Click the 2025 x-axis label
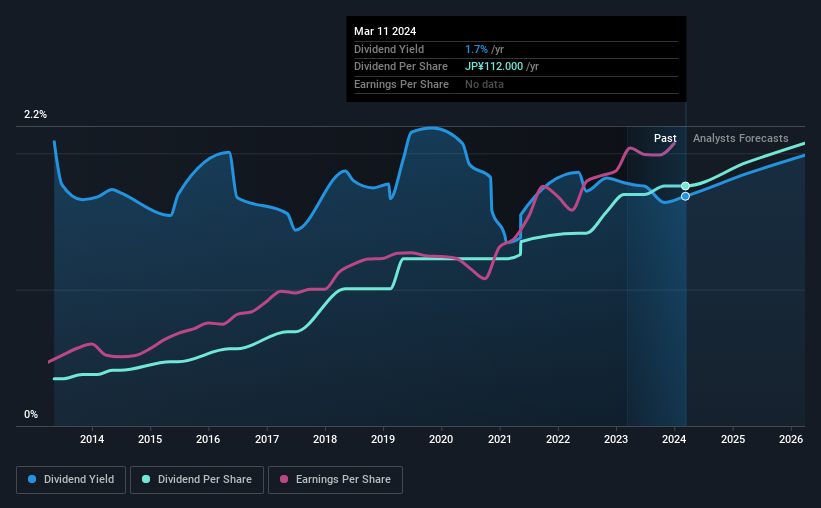This screenshot has height=508, width=821. [733, 439]
